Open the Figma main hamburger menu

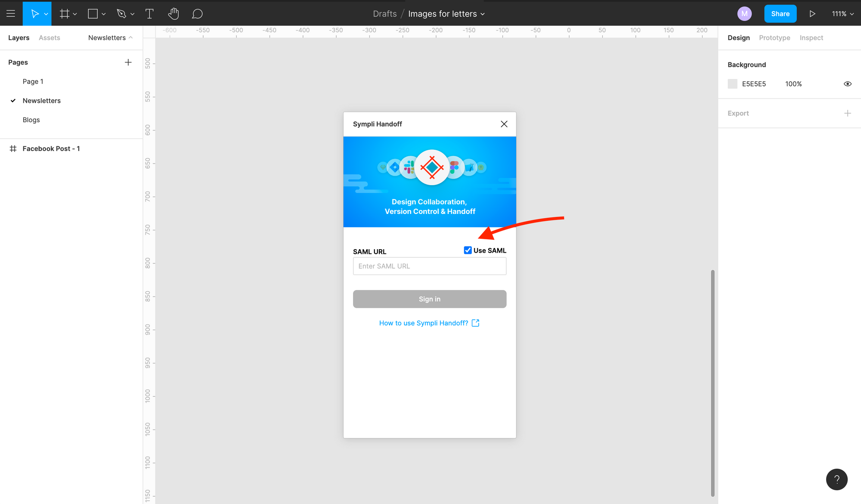click(11, 14)
